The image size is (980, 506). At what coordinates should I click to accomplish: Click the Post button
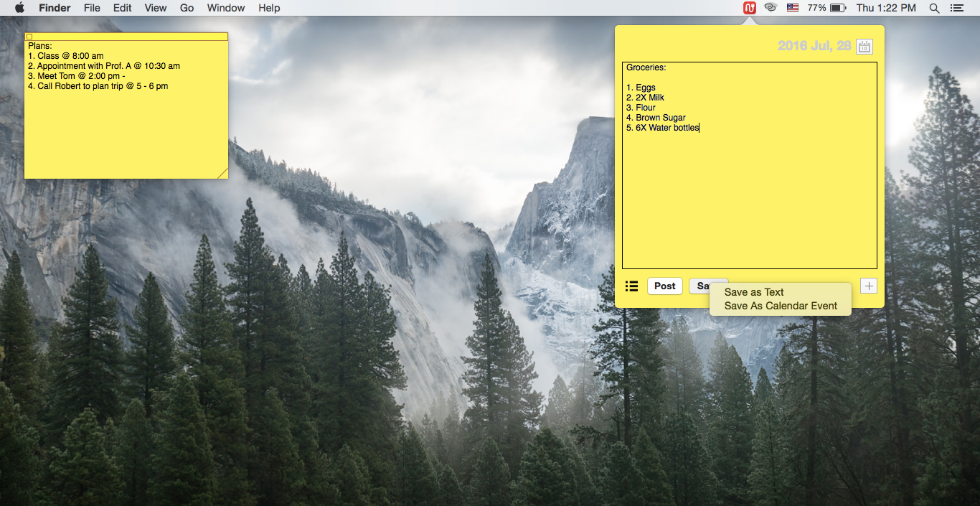pyautogui.click(x=665, y=286)
